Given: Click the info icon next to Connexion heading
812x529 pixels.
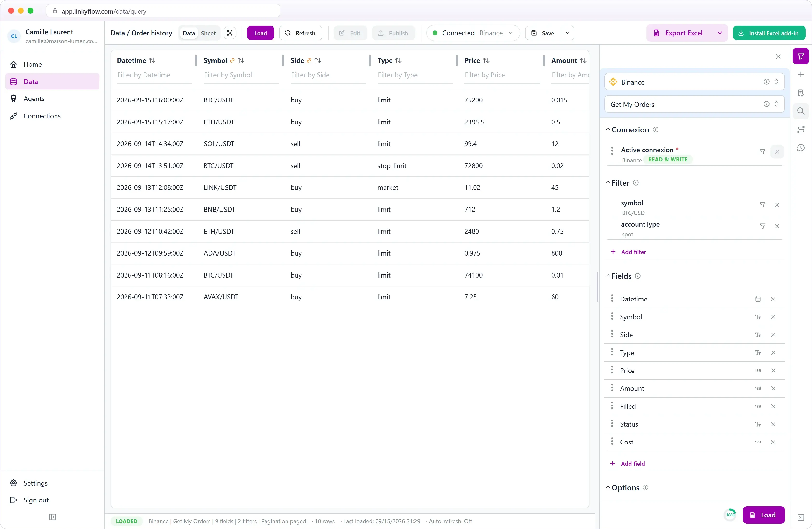Looking at the screenshot, I should (x=655, y=130).
